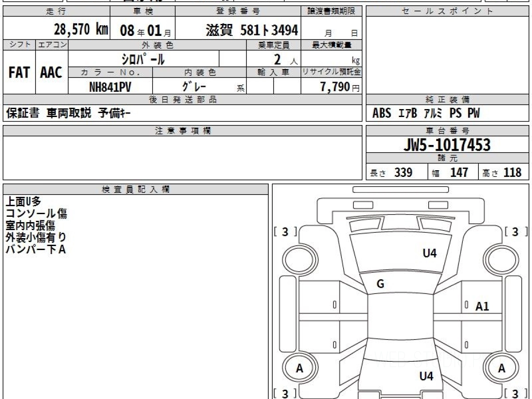Select height value 高さ 118
Screen dimensions: 532x399
tap(502, 172)
